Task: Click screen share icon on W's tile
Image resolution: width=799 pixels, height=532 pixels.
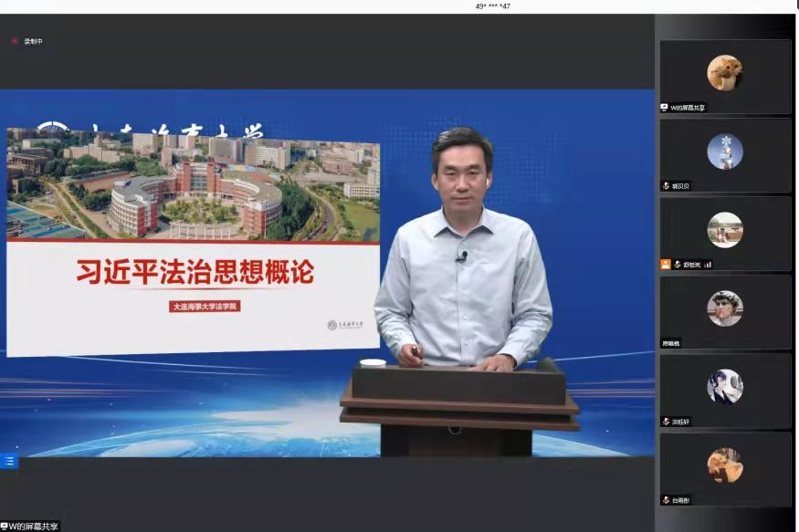Action: 665,108
